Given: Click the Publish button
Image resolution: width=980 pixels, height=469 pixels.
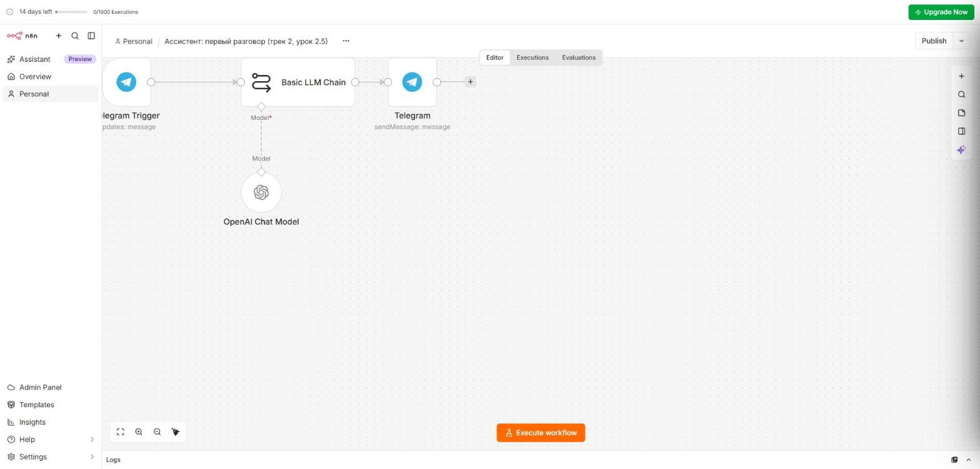Looking at the screenshot, I should click(934, 41).
